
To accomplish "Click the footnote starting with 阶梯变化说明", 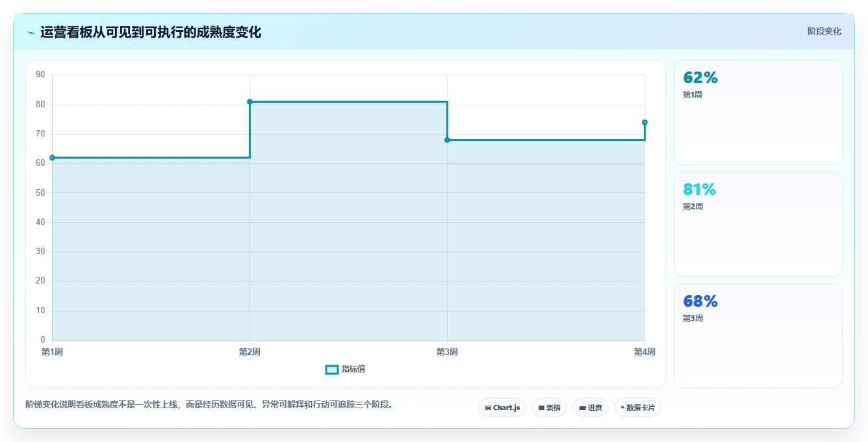I will click(x=209, y=404).
